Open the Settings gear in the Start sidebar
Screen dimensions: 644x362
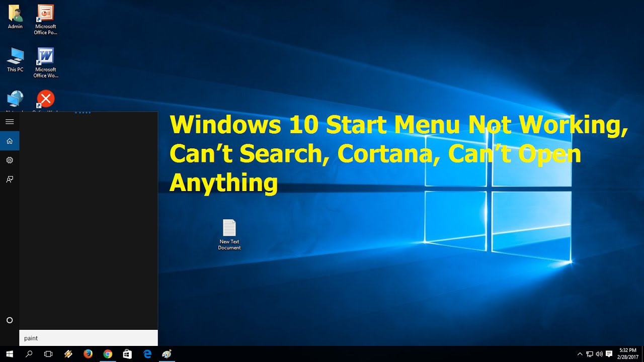pyautogui.click(x=10, y=160)
